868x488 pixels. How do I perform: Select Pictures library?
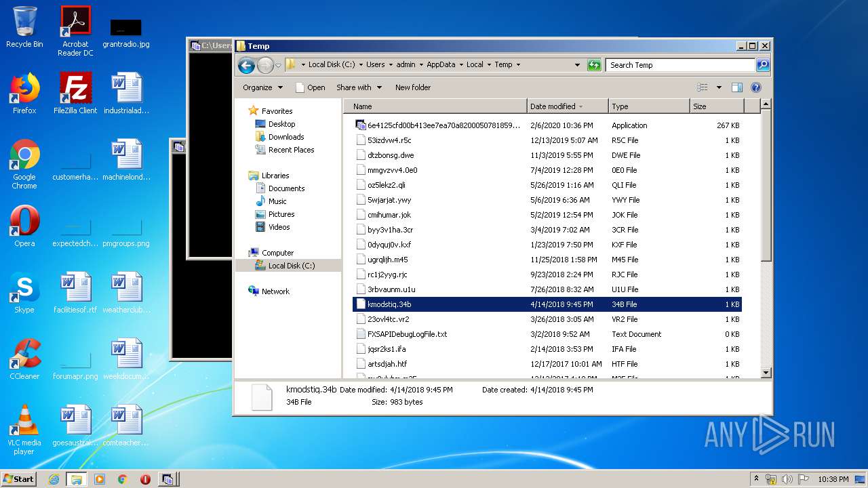point(281,214)
